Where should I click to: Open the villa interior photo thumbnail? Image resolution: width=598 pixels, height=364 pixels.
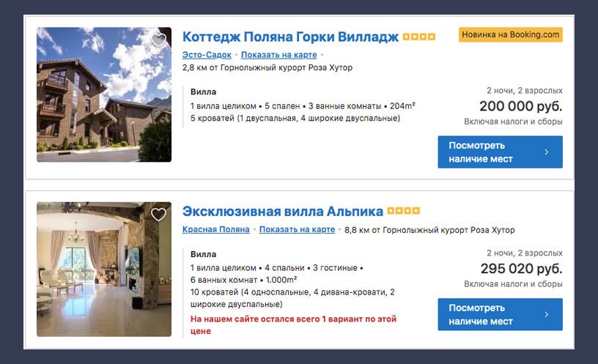point(104,269)
